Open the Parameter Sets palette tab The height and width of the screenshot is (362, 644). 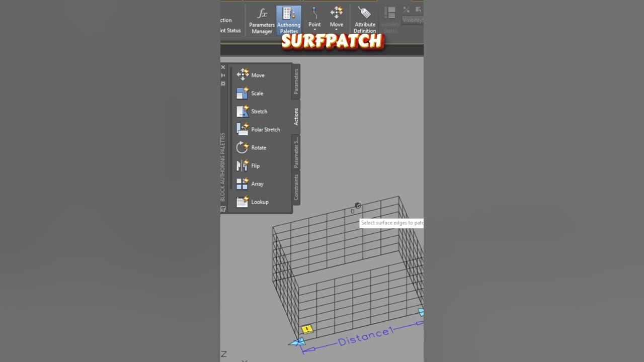tap(296, 152)
